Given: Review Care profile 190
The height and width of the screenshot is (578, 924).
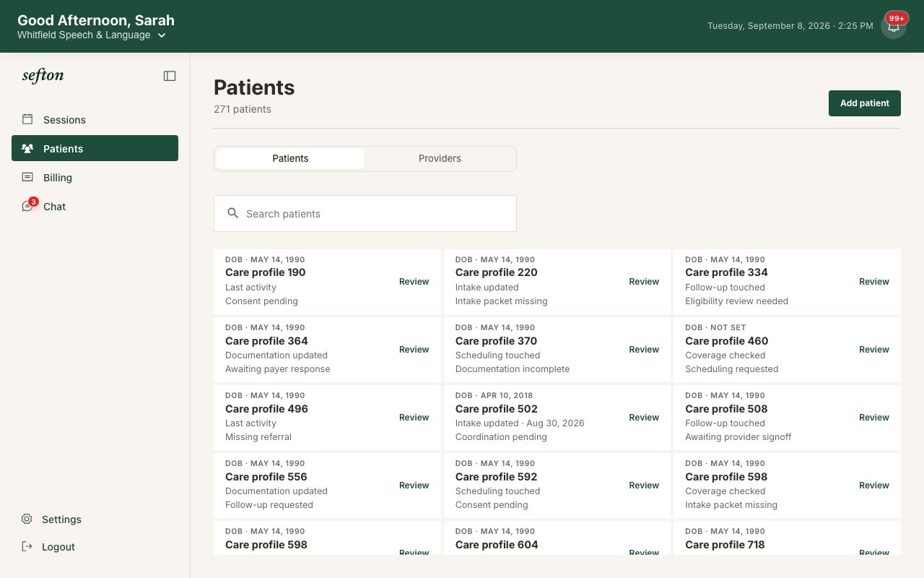Looking at the screenshot, I should point(414,282).
